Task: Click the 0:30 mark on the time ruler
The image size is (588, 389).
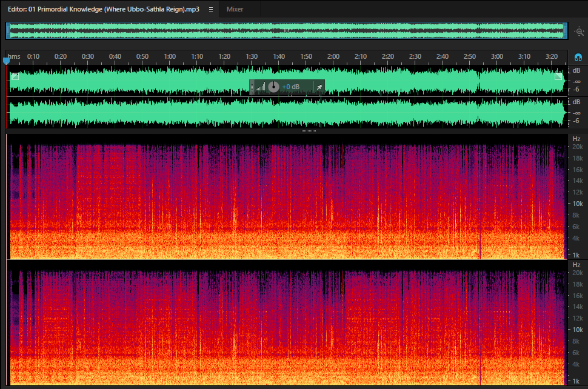Action: coord(88,56)
